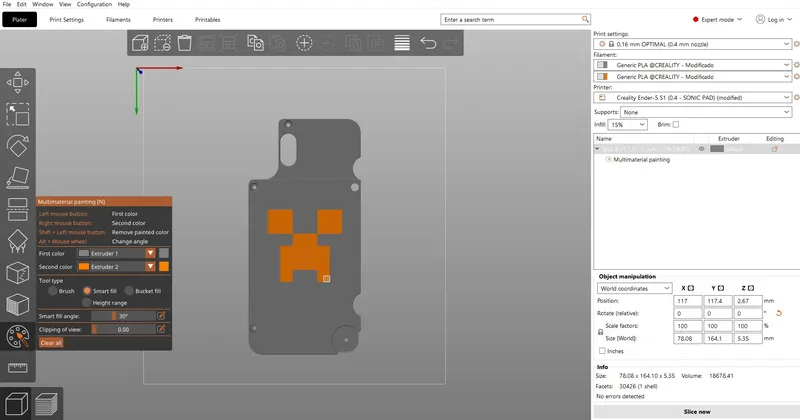This screenshot has height=420, width=800.
Task: Click the layers editing icon in toolbar
Action: tap(402, 42)
